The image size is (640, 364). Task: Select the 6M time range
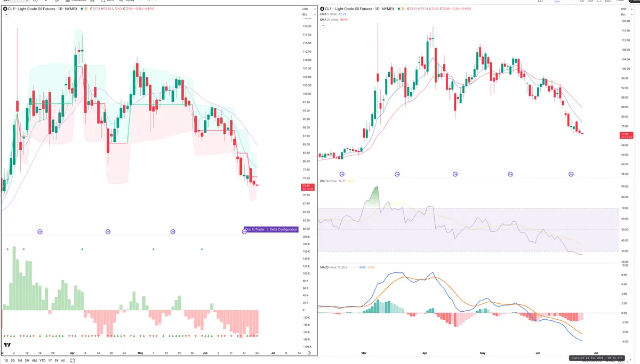click(34, 361)
